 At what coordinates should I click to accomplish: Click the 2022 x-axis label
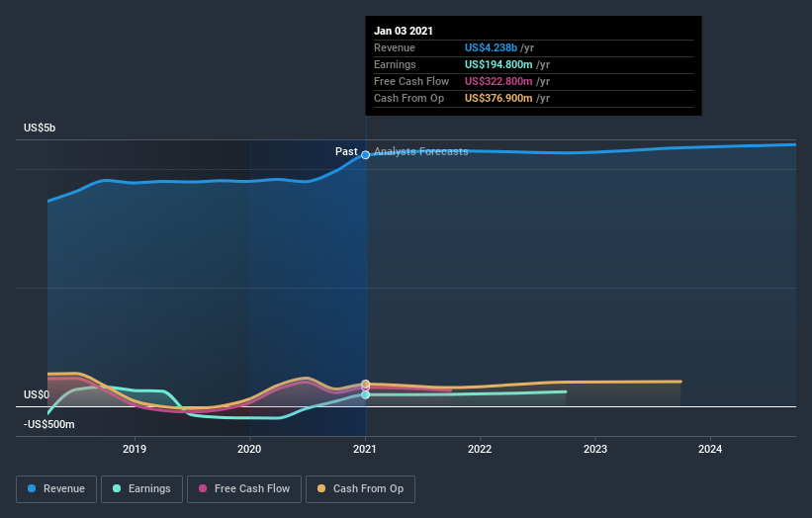[x=480, y=449]
